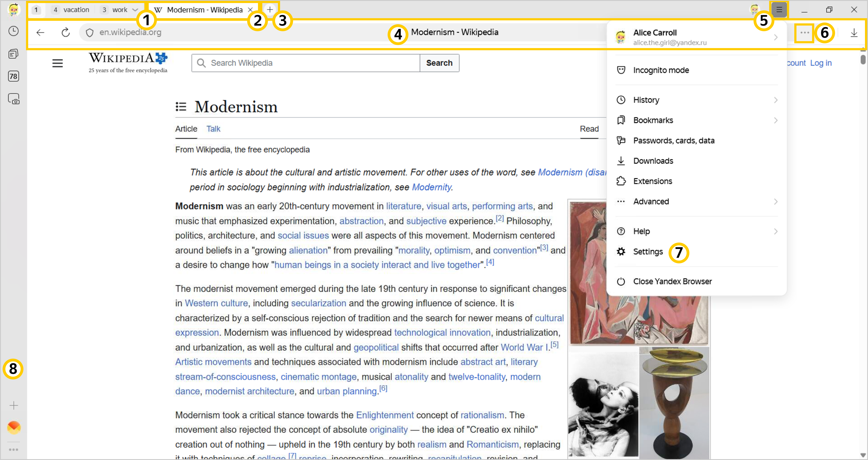The image size is (868, 460).
Task: Click the Wikipedia Search button
Action: click(439, 63)
